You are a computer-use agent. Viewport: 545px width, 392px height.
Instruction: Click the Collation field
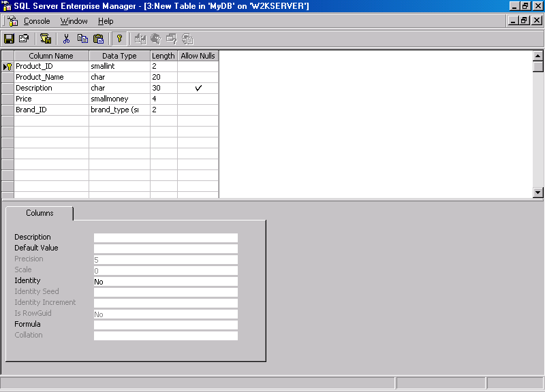click(x=166, y=336)
